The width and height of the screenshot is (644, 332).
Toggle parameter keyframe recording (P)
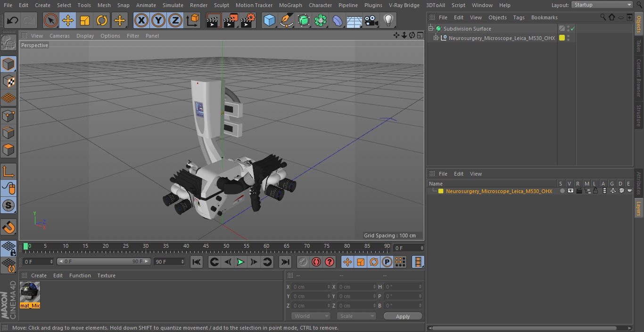[387, 262]
